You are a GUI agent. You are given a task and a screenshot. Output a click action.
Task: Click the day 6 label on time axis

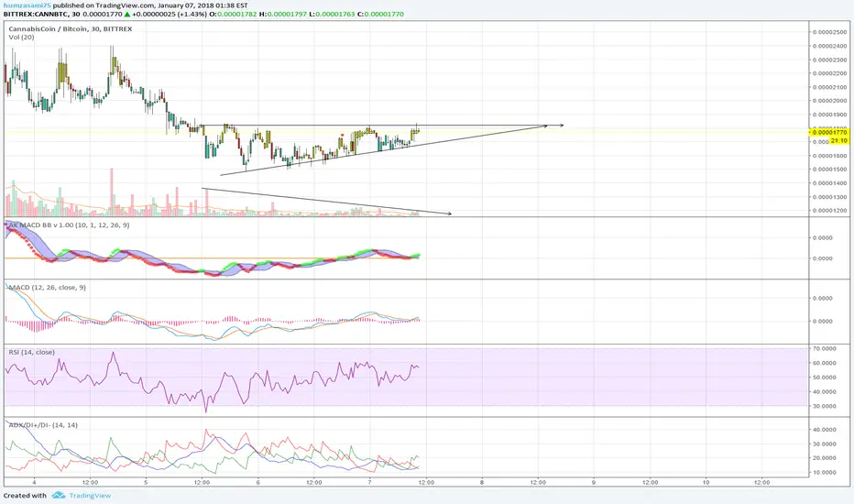click(258, 482)
